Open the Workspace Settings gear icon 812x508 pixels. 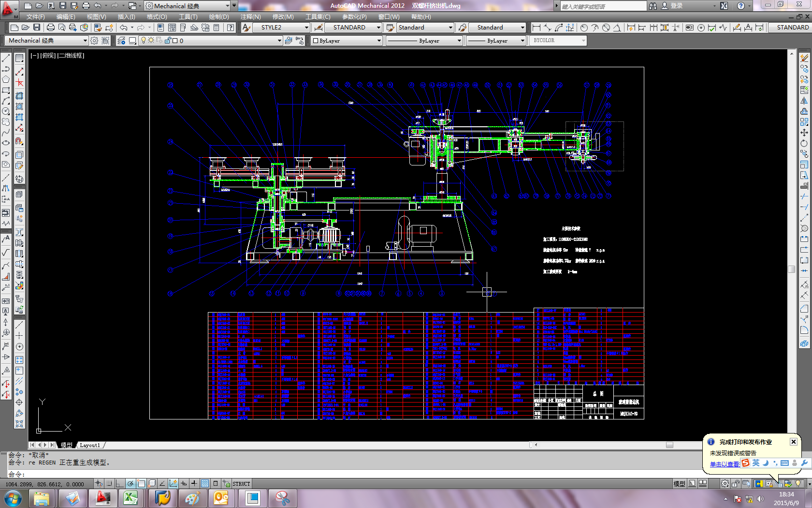click(94, 41)
